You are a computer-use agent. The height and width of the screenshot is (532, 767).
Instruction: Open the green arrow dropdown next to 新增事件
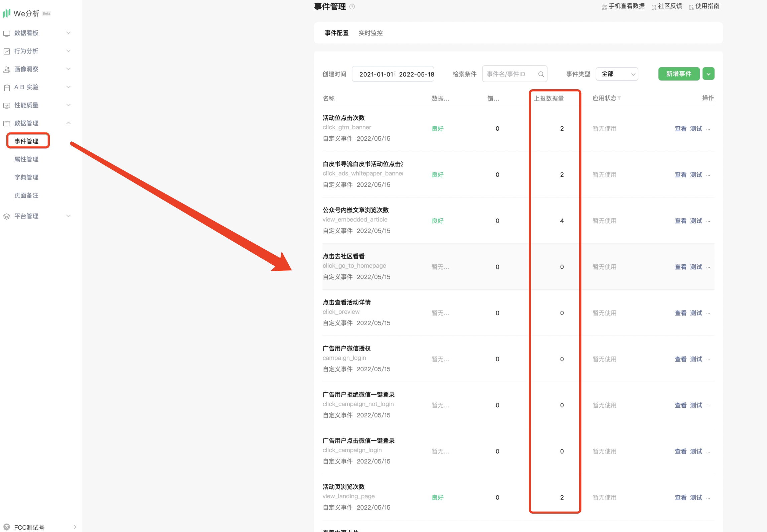coord(708,74)
